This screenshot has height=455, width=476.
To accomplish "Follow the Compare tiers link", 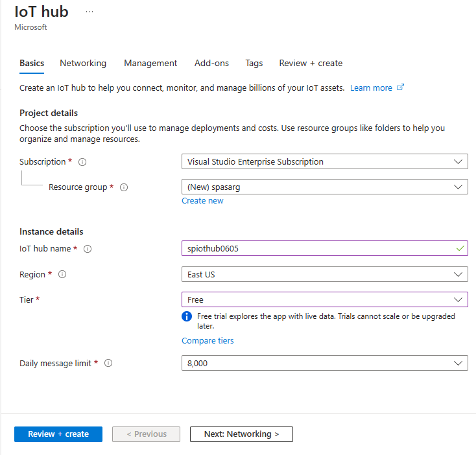I will [x=208, y=340].
